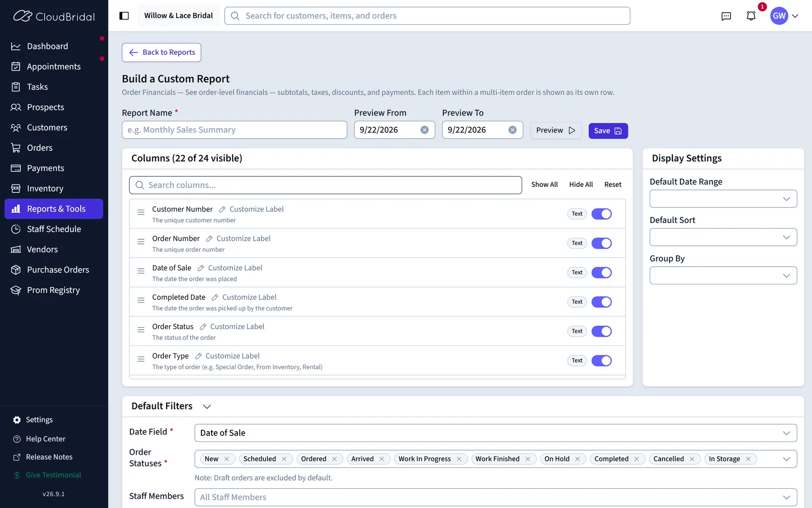This screenshot has width=812, height=508.
Task: Open Prom Registry in sidebar
Action: 54,290
